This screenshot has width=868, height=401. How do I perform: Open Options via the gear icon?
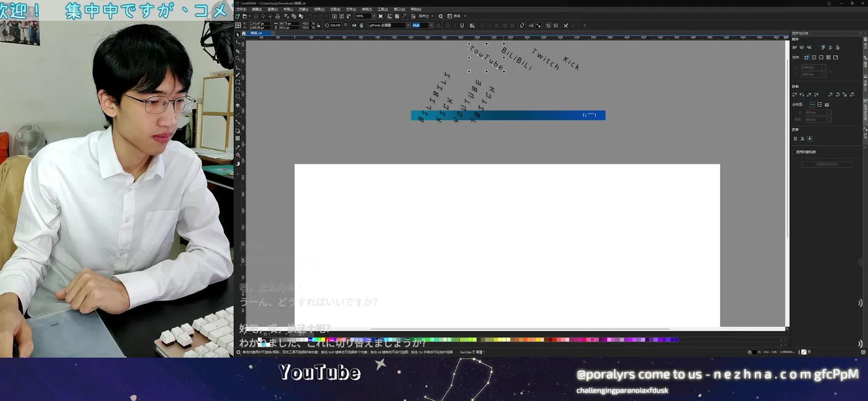pyautogui.click(x=441, y=16)
